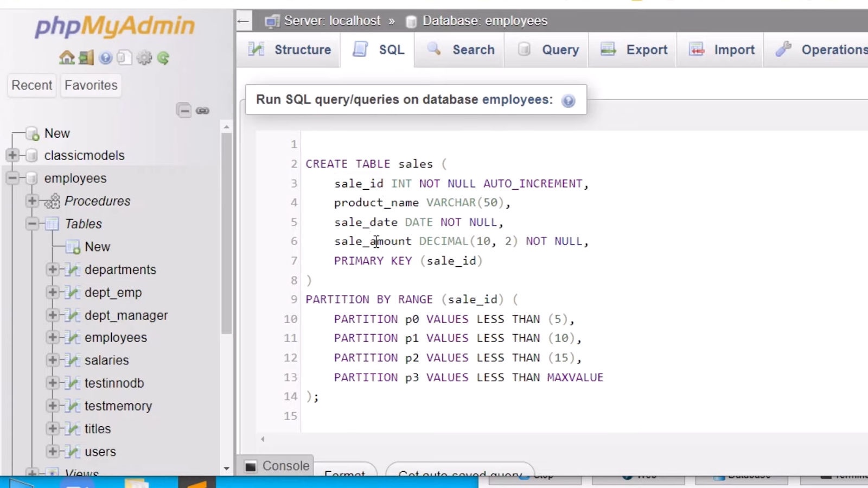The width and height of the screenshot is (868, 488).
Task: Open the Console bar
Action: pyautogui.click(x=276, y=466)
